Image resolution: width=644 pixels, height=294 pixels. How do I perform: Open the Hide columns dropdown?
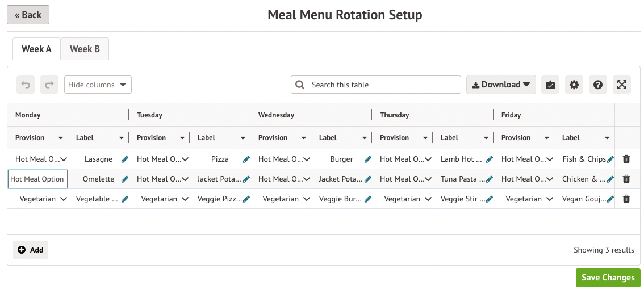tap(98, 85)
